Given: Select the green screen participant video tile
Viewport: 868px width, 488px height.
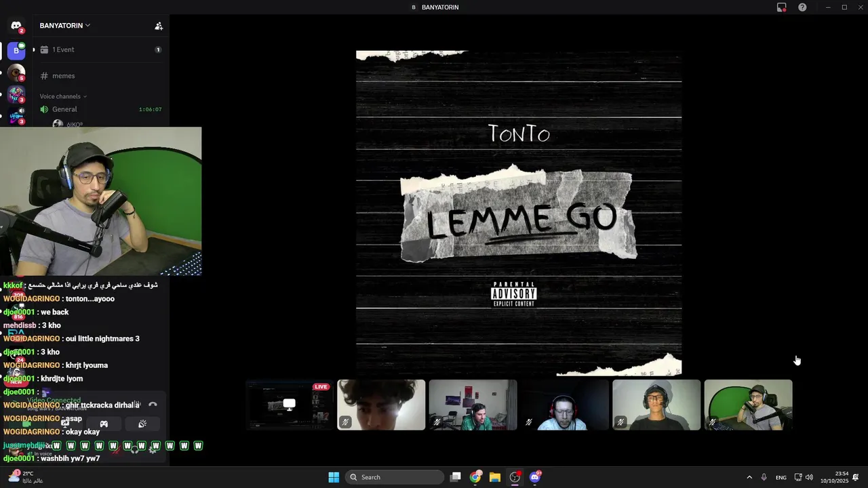Looking at the screenshot, I should tap(748, 405).
